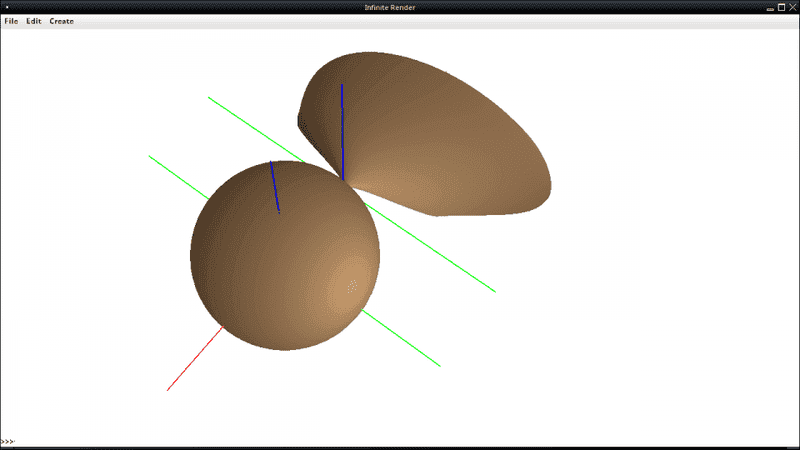Open the Create menu
800x450 pixels.
point(61,21)
